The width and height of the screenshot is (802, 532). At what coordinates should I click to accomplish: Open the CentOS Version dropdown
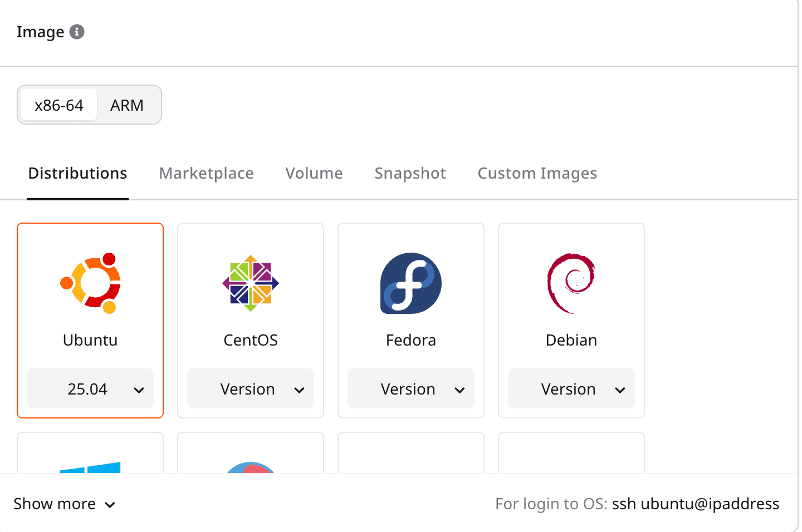(x=251, y=389)
